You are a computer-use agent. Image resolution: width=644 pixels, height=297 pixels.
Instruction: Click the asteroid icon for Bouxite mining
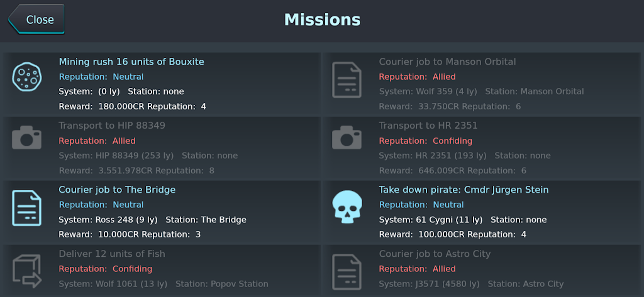pos(27,77)
